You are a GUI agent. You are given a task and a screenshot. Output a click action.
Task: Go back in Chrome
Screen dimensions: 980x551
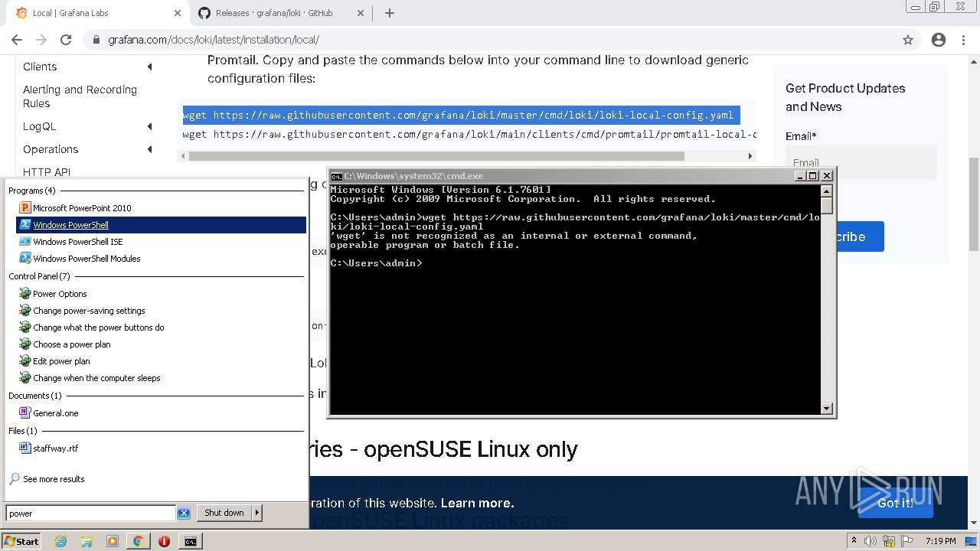pos(17,40)
